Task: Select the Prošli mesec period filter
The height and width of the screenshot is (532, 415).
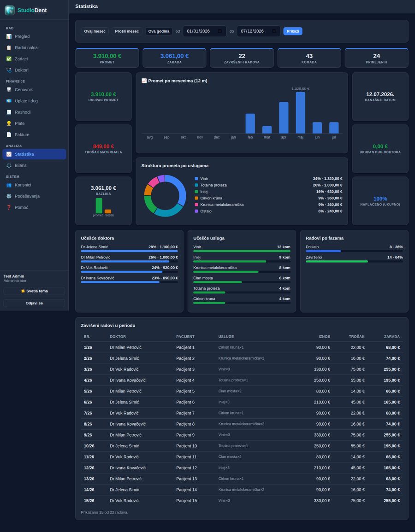Action: [127, 31]
